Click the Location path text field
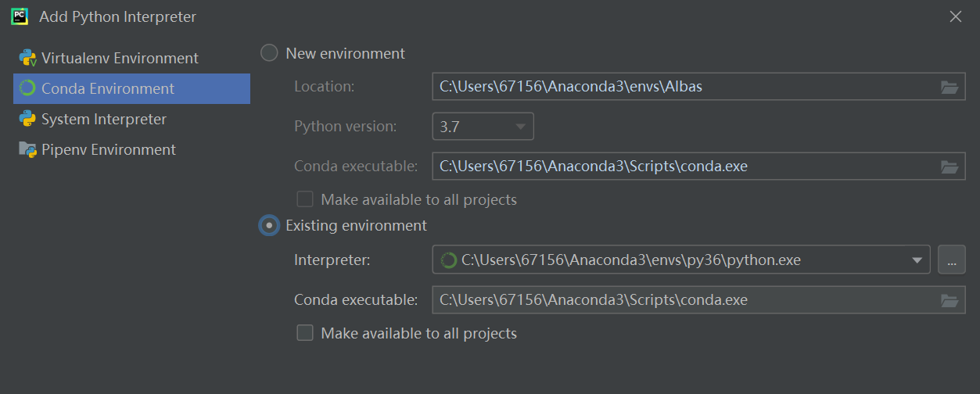Screen dimensions: 980x394 [x=680, y=87]
